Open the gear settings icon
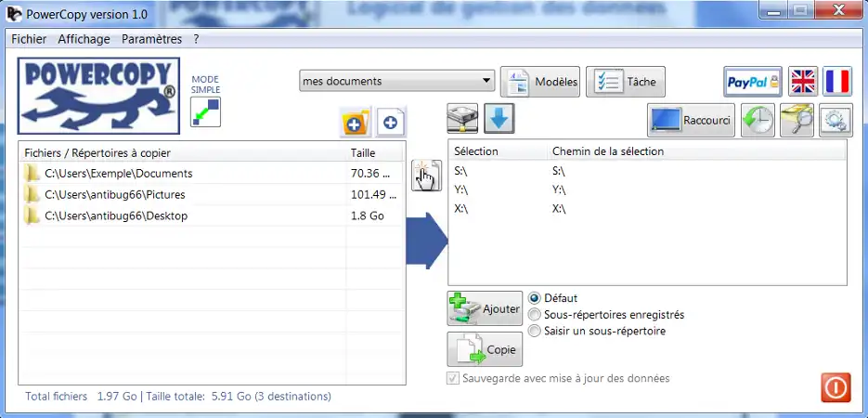Image resolution: width=868 pixels, height=418 pixels. tap(836, 120)
